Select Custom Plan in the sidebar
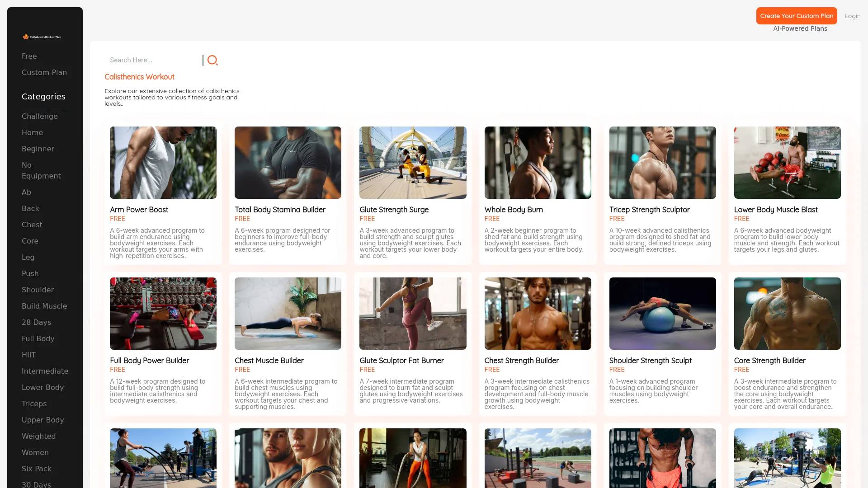The width and height of the screenshot is (868, 488). [x=44, y=72]
